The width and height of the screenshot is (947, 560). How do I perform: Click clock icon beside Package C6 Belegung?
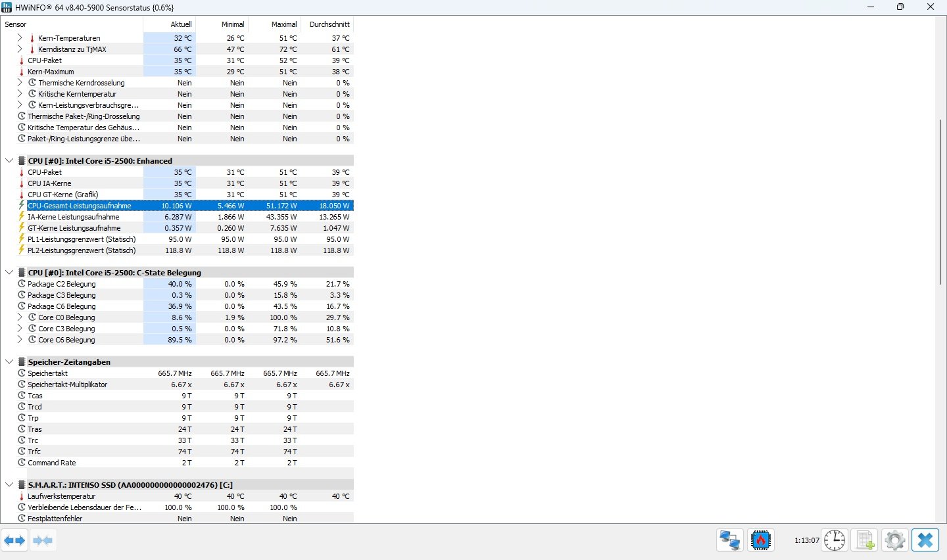tap(22, 306)
